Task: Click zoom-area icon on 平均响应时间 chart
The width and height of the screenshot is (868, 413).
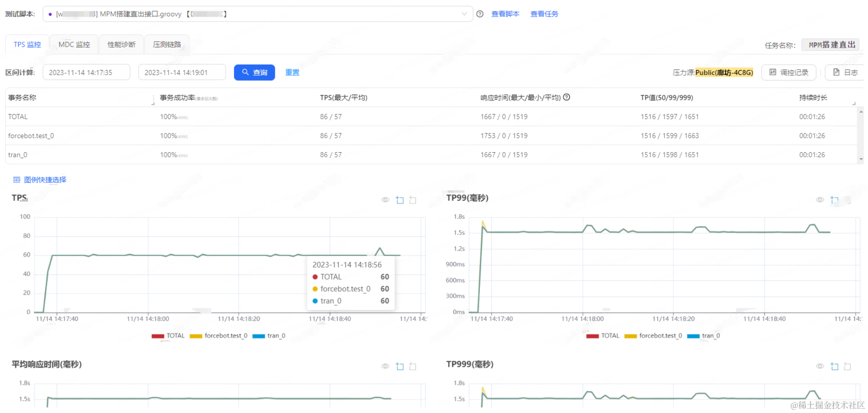Action: pos(400,366)
